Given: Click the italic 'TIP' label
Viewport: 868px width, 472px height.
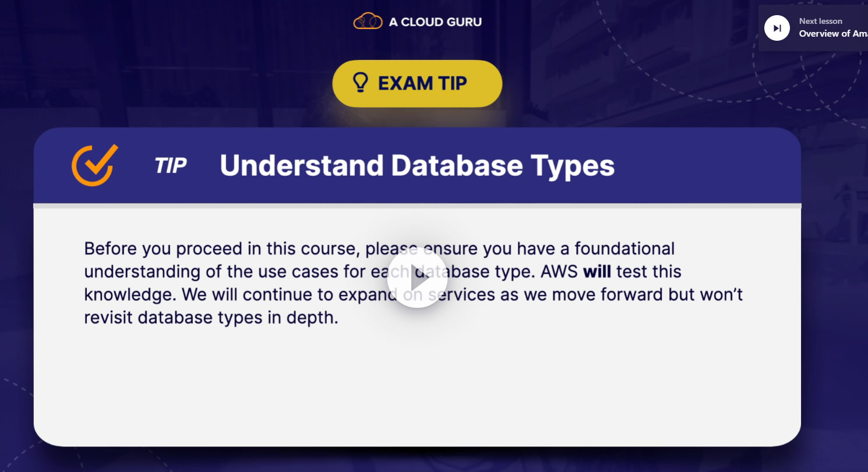Looking at the screenshot, I should click(x=170, y=166).
